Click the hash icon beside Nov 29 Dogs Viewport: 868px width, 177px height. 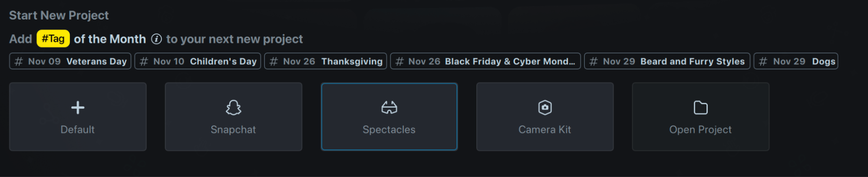coord(763,62)
